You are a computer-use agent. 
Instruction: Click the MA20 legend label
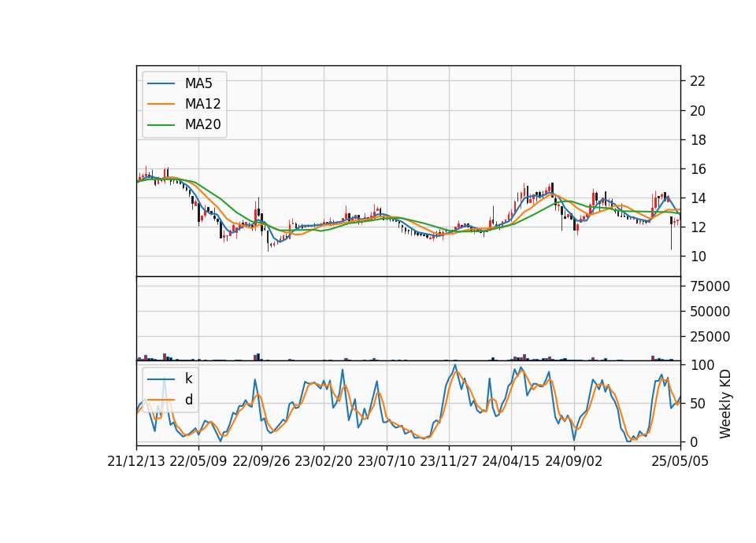pos(202,125)
